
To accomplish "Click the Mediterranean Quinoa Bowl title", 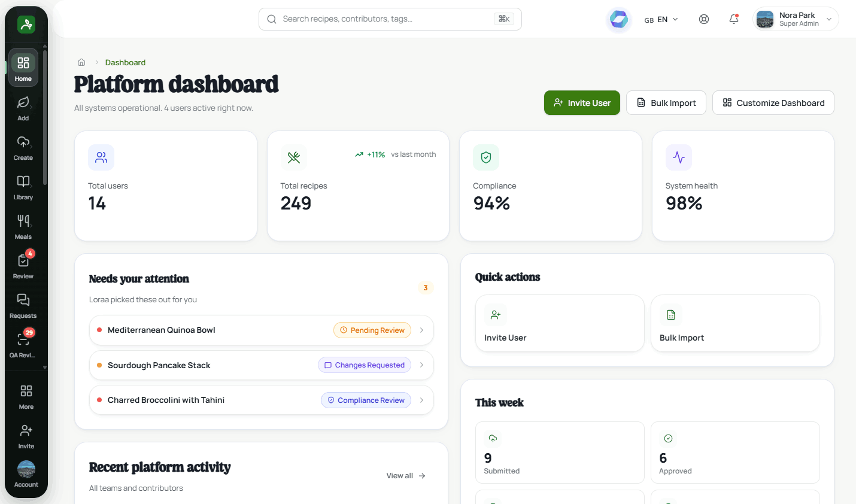I will [162, 330].
